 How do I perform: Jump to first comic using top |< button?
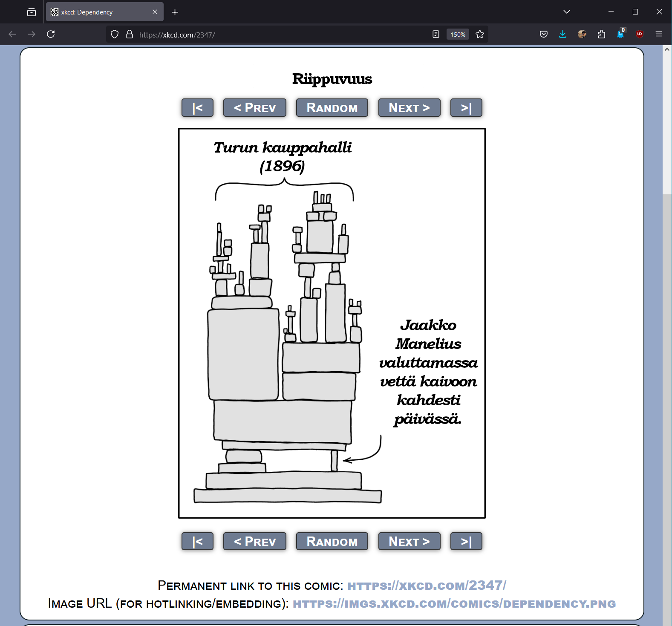(197, 108)
